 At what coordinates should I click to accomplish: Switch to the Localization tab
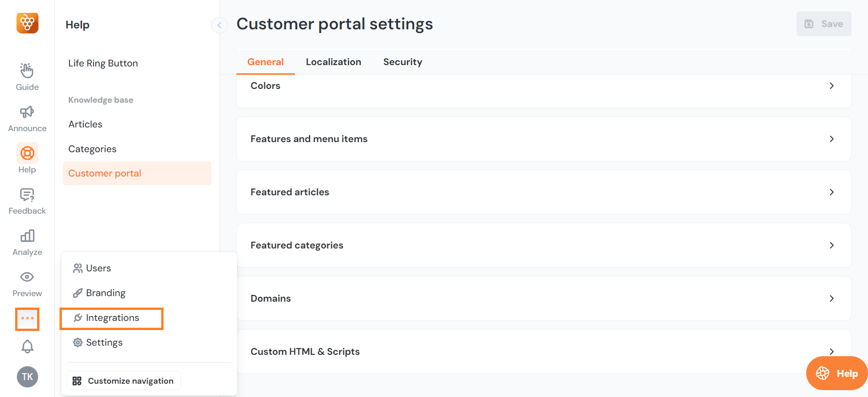click(333, 62)
